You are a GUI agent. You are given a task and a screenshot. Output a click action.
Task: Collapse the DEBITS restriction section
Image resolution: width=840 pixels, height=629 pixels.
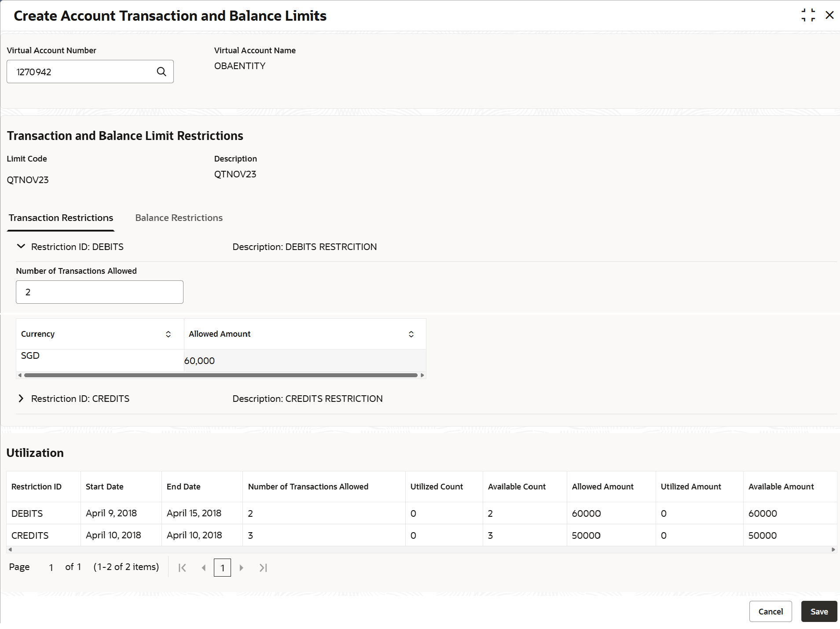(x=21, y=246)
